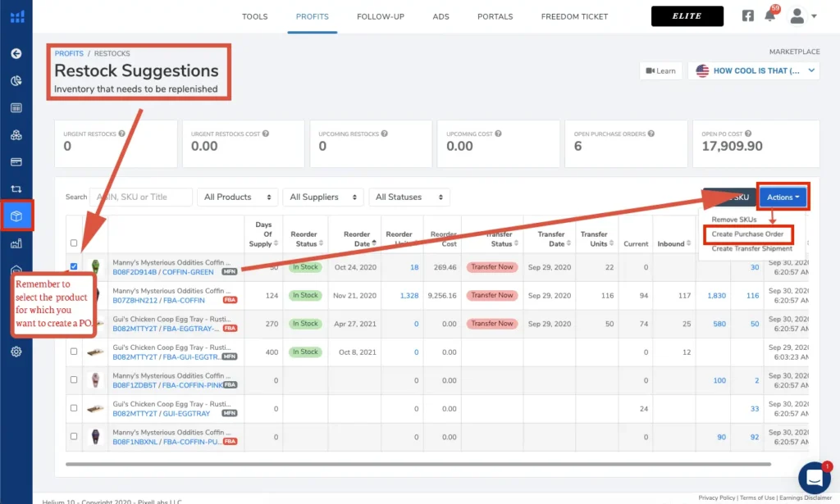Image resolution: width=840 pixels, height=504 pixels.
Task: Open the FREEDOM TICKET menu item
Action: (x=574, y=16)
